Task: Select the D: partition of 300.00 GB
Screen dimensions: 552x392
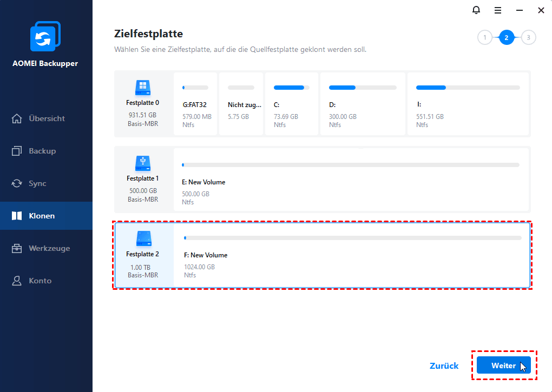Action: 363,104
